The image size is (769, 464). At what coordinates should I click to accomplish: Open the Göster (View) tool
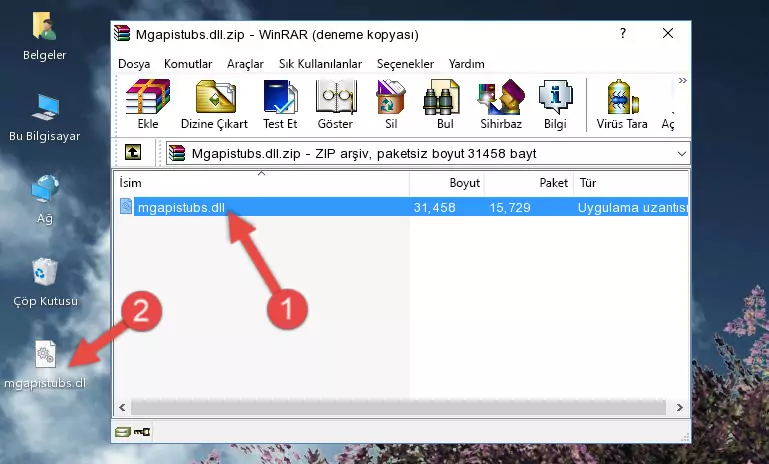(x=335, y=104)
